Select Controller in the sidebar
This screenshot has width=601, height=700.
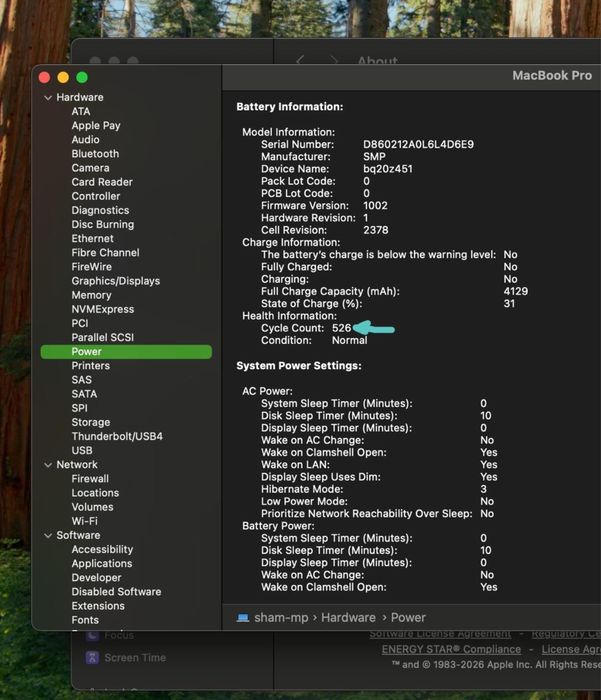96,196
